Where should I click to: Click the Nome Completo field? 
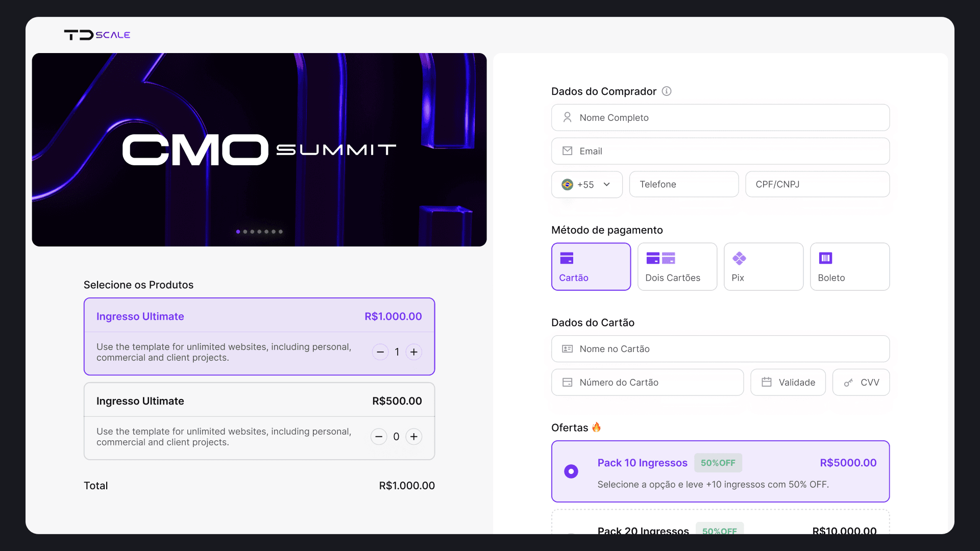click(720, 118)
